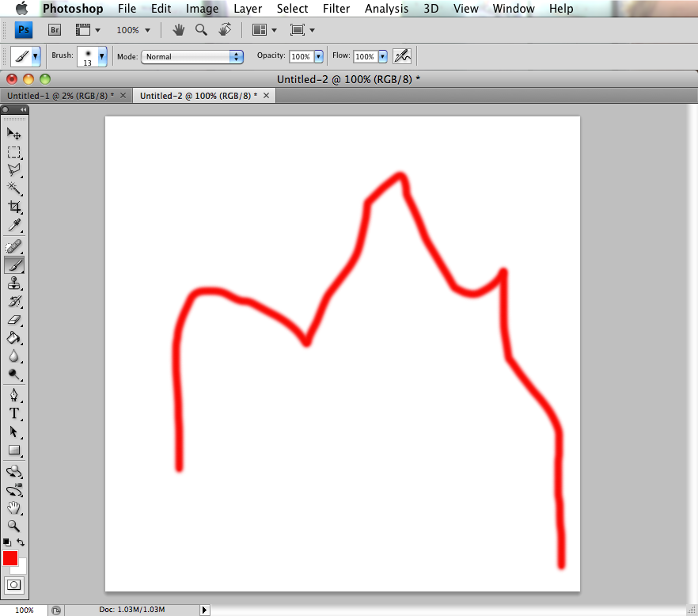Click the Rotate View tool in application bar

225,30
